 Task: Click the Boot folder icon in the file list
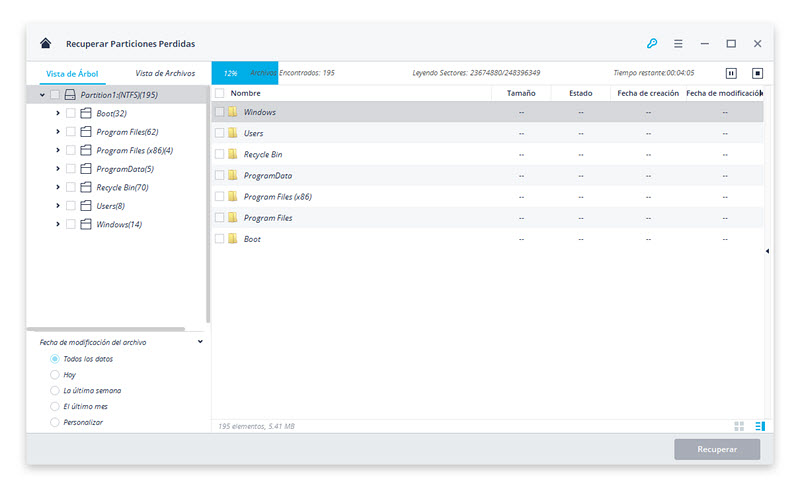click(x=233, y=239)
